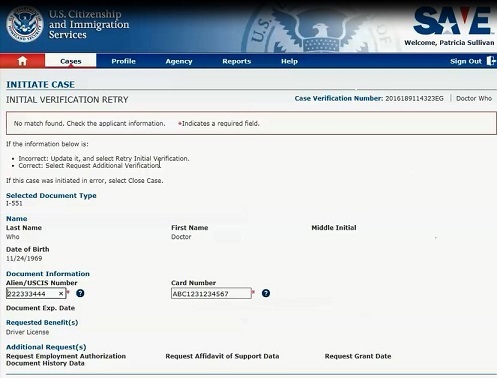Image resolution: width=497 pixels, height=378 pixels.
Task: Click the 'Requested Benefit(s)' heading
Action: 42,322
